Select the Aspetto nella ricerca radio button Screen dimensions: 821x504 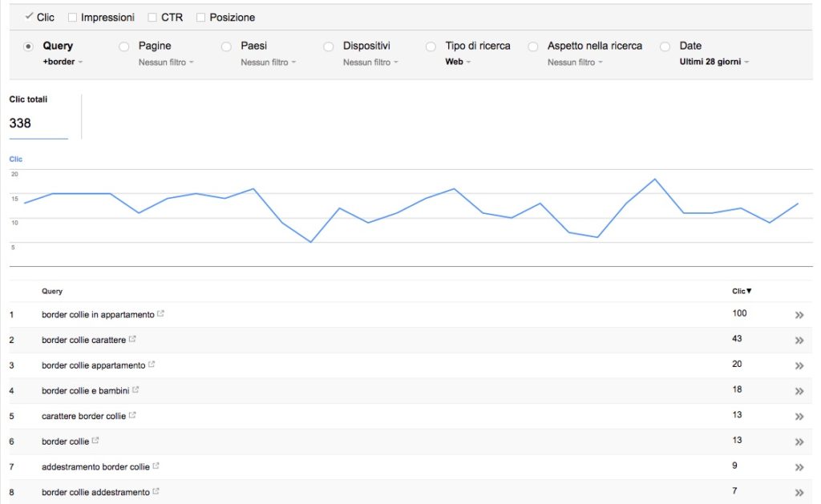click(533, 46)
